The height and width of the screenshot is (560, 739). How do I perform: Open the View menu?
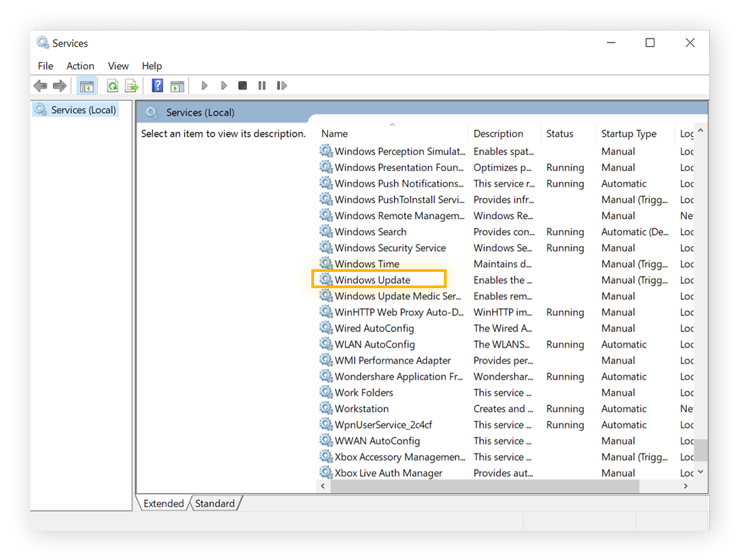[118, 66]
